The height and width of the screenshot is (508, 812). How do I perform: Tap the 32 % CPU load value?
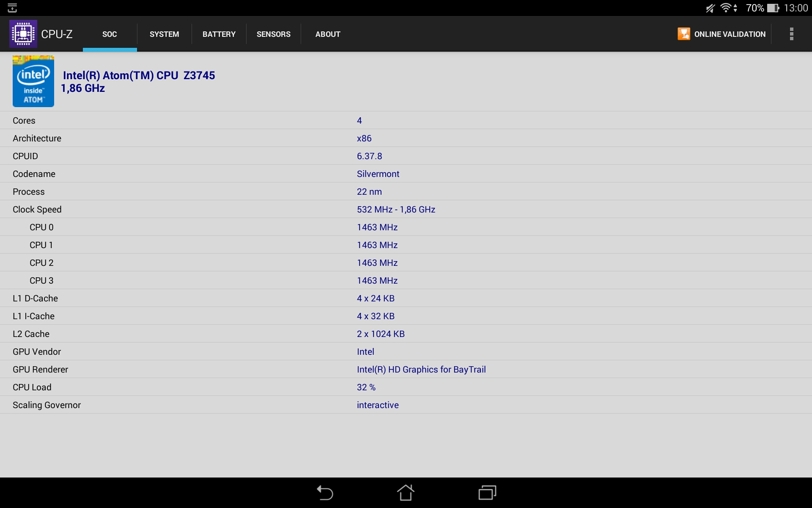366,387
